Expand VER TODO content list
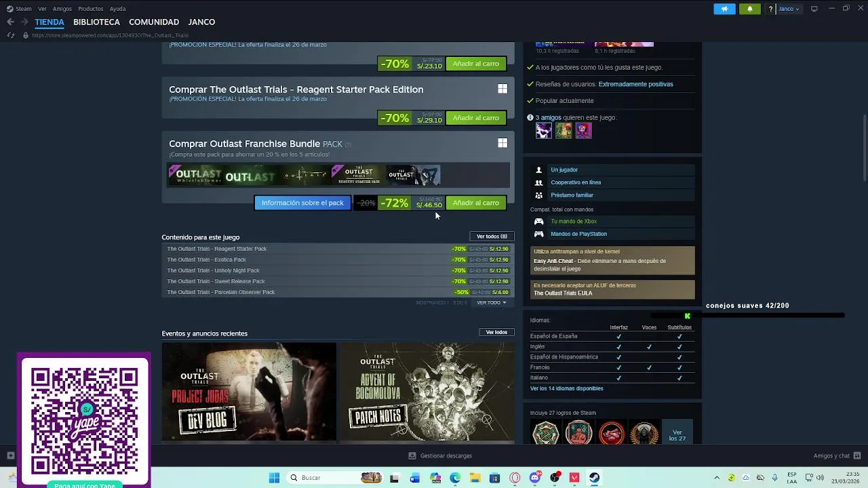This screenshot has width=868, height=488. (491, 302)
